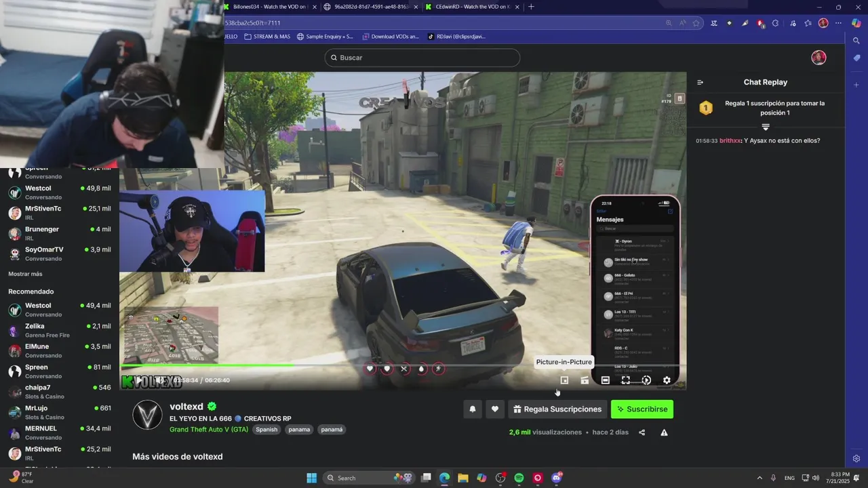Create a clip with the clip icon

(x=585, y=380)
